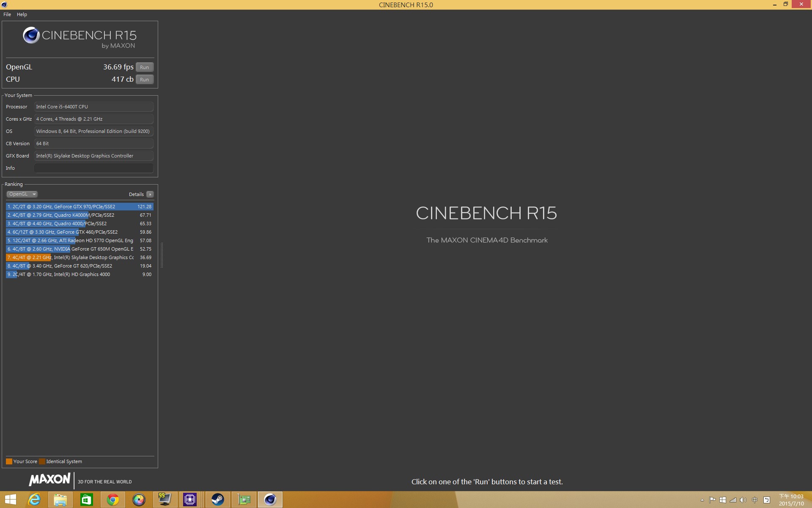This screenshot has width=812, height=508.
Task: Select ranking row 1 GeForce GTX 970
Action: click(x=80, y=207)
